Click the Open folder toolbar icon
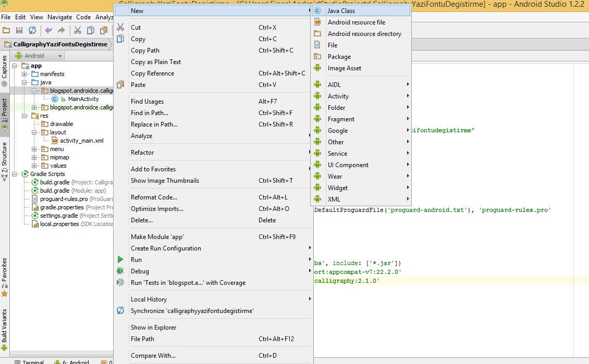 6,30
